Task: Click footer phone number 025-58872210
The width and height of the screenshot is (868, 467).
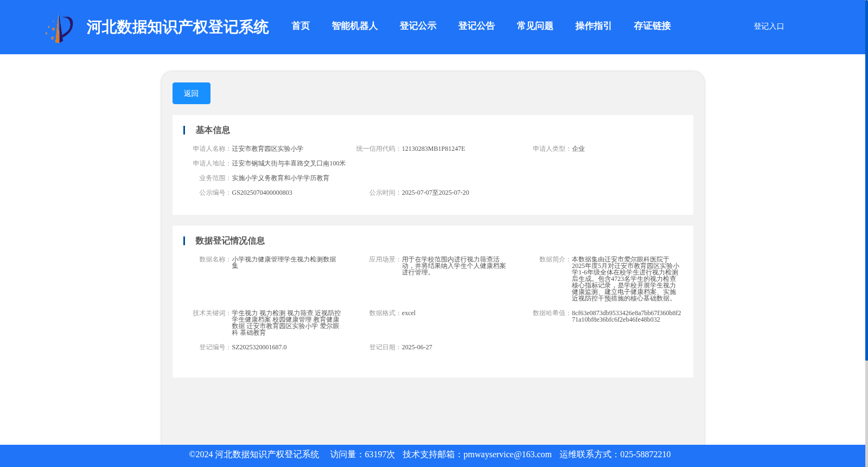Action: pyautogui.click(x=645, y=455)
